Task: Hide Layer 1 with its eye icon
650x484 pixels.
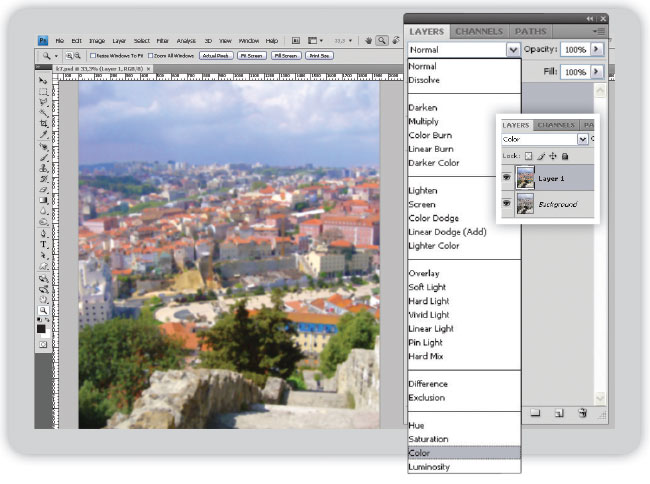Action: click(507, 178)
